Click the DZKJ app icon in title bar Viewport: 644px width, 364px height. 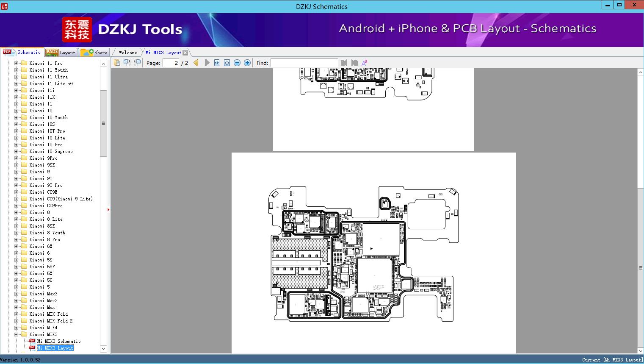click(x=4, y=6)
